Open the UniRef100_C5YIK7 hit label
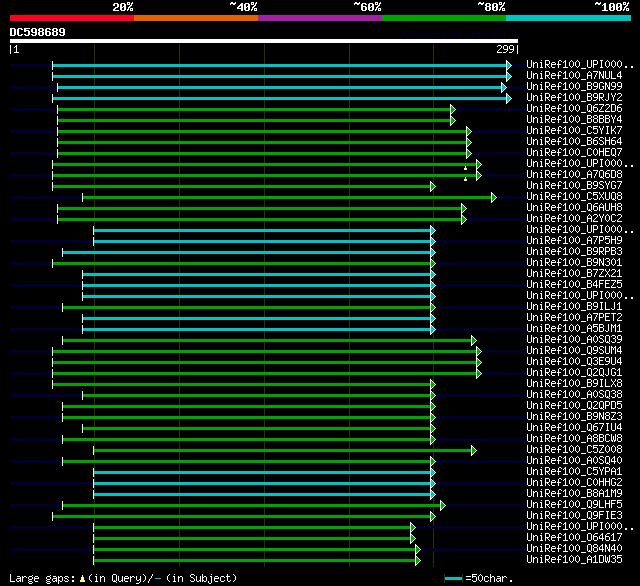This screenshot has width=640, height=586. point(574,131)
